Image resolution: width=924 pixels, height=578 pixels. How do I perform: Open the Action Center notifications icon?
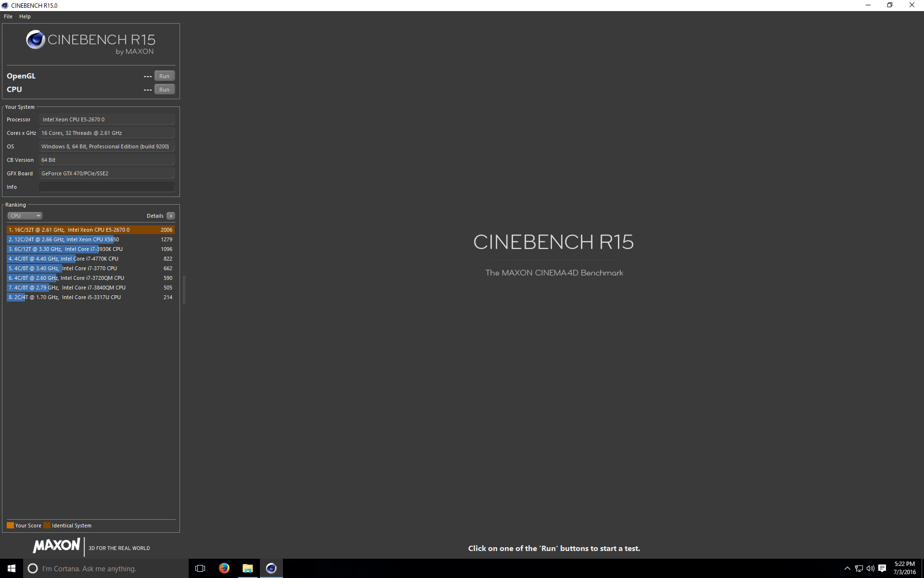tap(882, 569)
